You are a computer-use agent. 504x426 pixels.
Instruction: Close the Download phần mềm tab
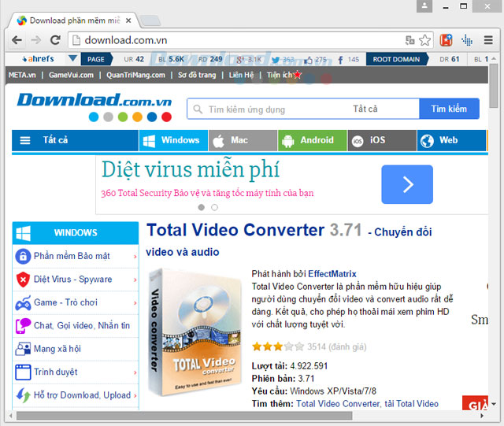pos(128,20)
